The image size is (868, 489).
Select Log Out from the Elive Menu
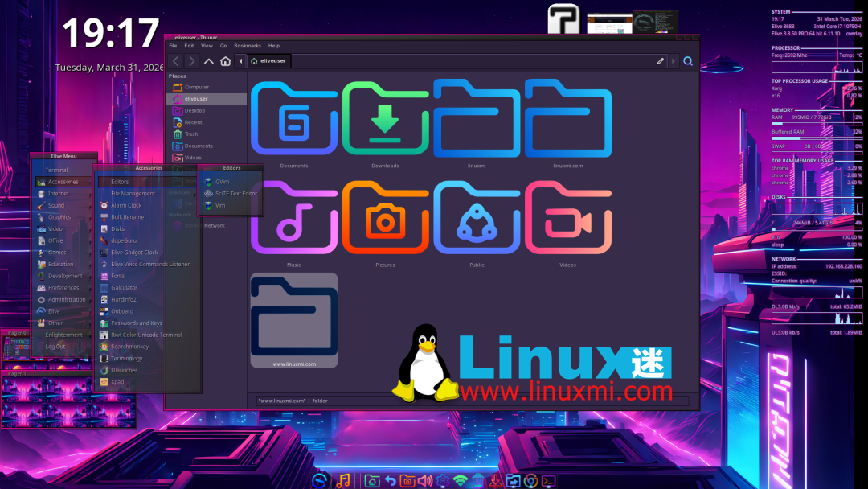(57, 346)
